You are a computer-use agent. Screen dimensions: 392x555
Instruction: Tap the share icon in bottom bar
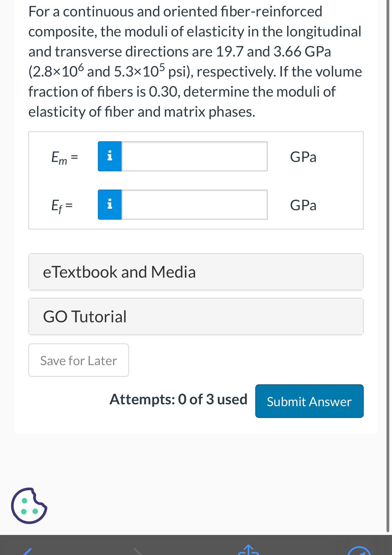click(248, 550)
